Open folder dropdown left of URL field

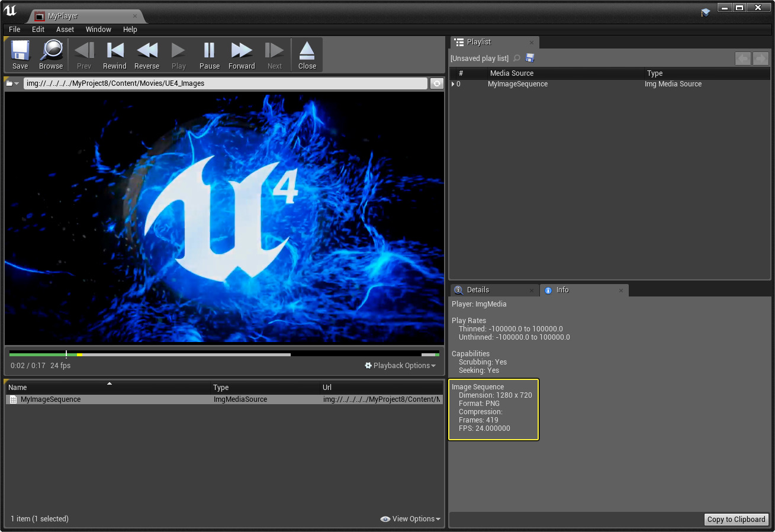pyautogui.click(x=12, y=83)
